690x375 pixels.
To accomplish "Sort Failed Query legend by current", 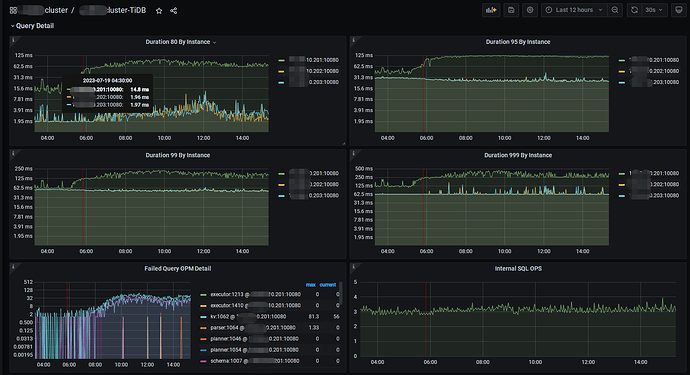I will pyautogui.click(x=328, y=285).
